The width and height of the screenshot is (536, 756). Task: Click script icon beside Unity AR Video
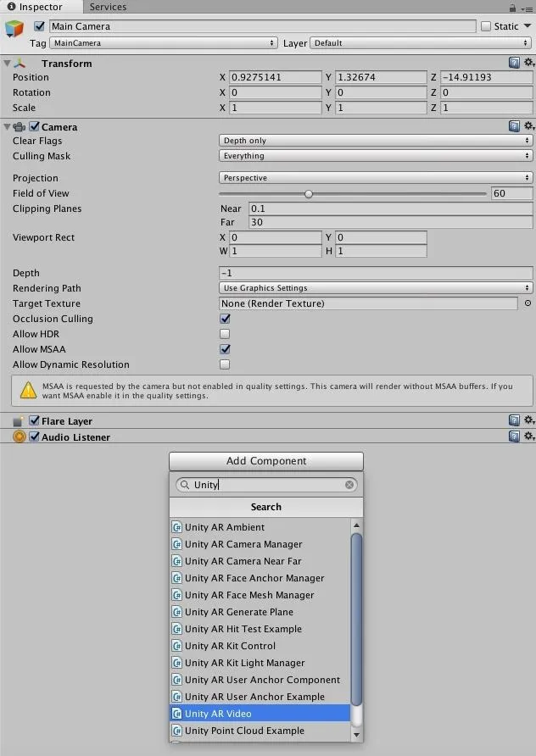177,714
